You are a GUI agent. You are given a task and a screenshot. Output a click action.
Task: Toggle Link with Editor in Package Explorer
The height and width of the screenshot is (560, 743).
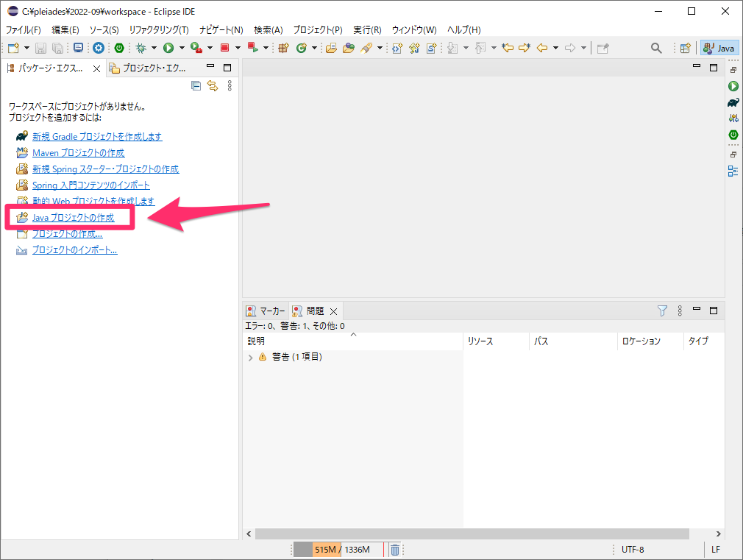[x=213, y=86]
